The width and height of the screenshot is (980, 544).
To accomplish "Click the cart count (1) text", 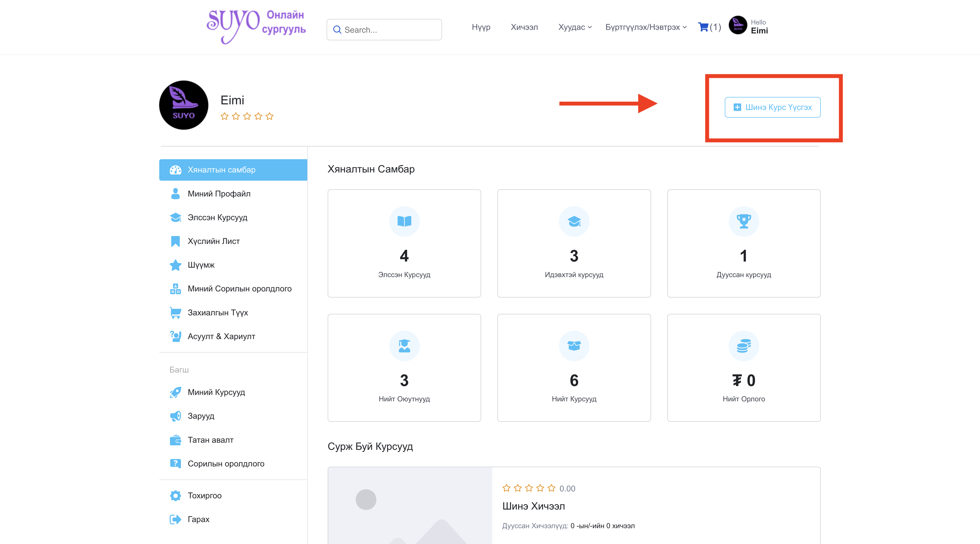I will click(x=715, y=27).
